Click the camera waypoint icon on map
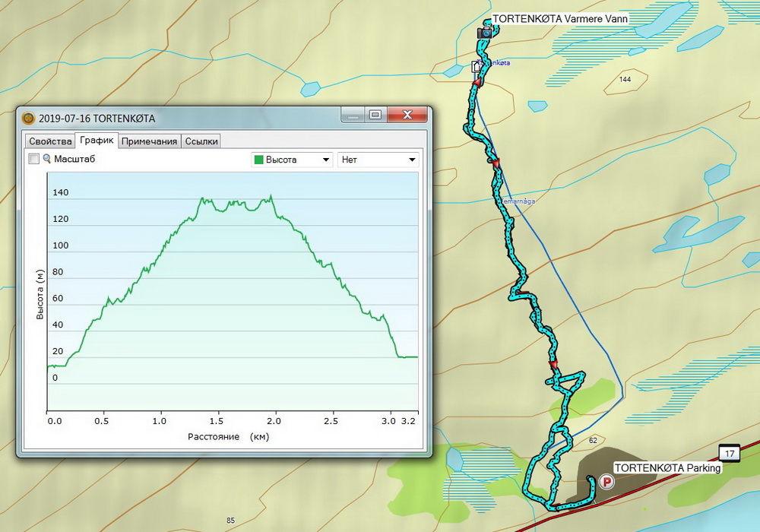The image size is (760, 532). [484, 33]
